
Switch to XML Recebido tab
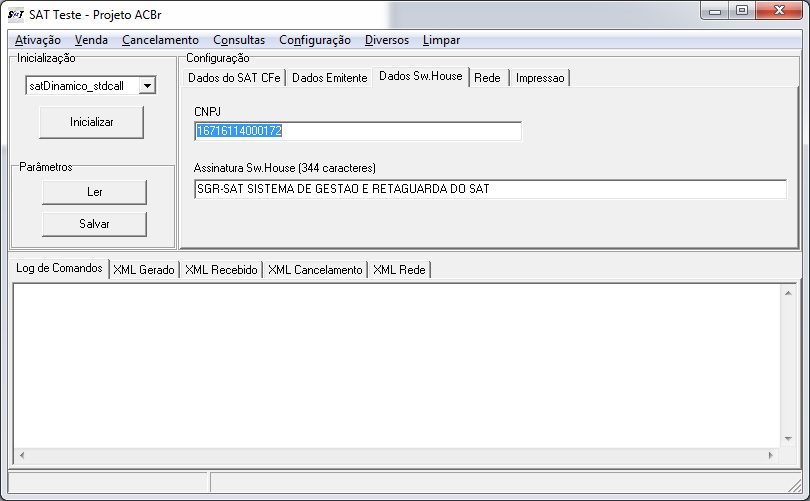tap(221, 270)
